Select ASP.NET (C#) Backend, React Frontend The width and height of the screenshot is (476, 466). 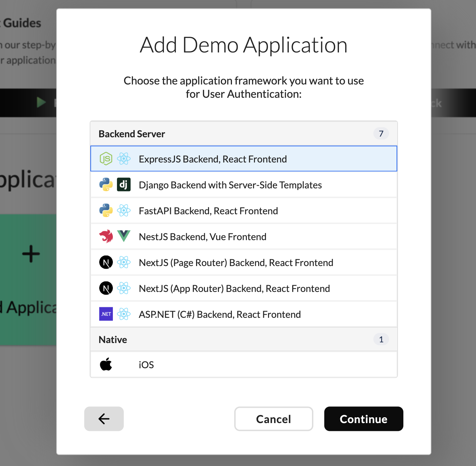(x=244, y=314)
